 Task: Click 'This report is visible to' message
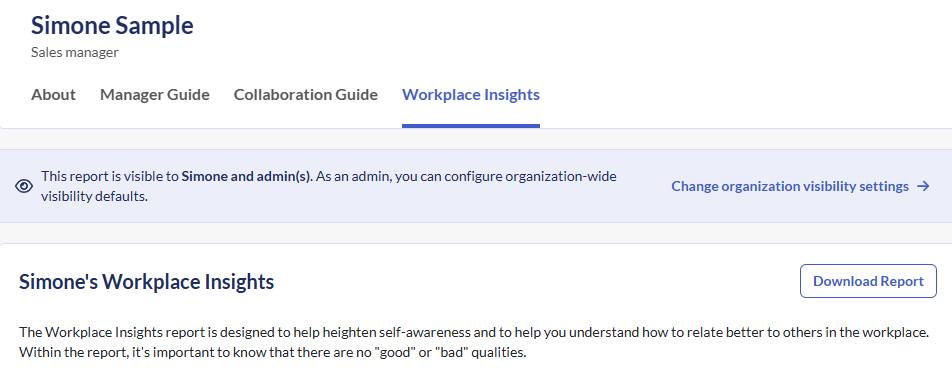(x=110, y=177)
